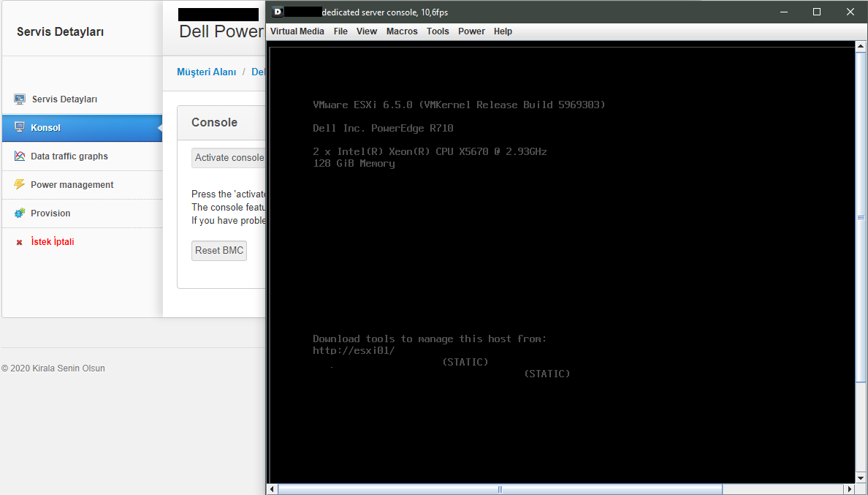The image size is (868, 495).
Task: Click the red X icon beside İstek İptali
Action: coord(20,242)
